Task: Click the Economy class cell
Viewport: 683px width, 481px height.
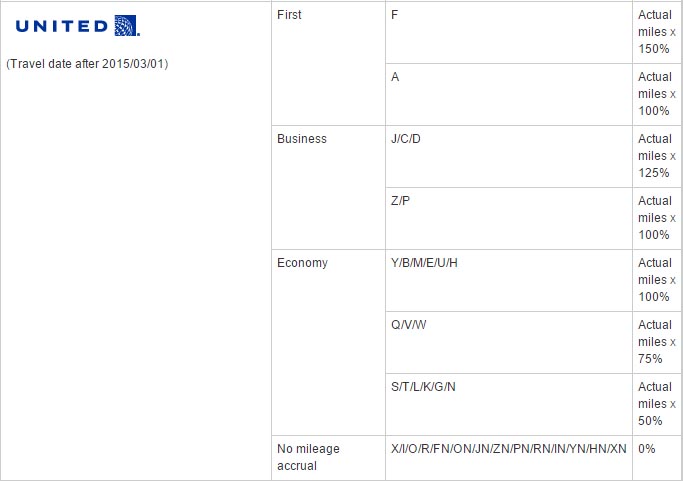Action: point(328,342)
